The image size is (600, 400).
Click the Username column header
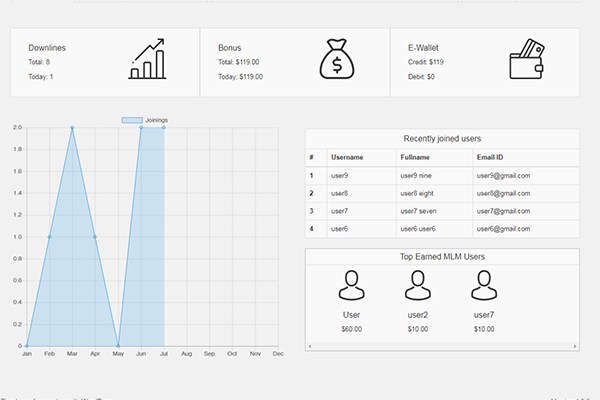tap(348, 158)
